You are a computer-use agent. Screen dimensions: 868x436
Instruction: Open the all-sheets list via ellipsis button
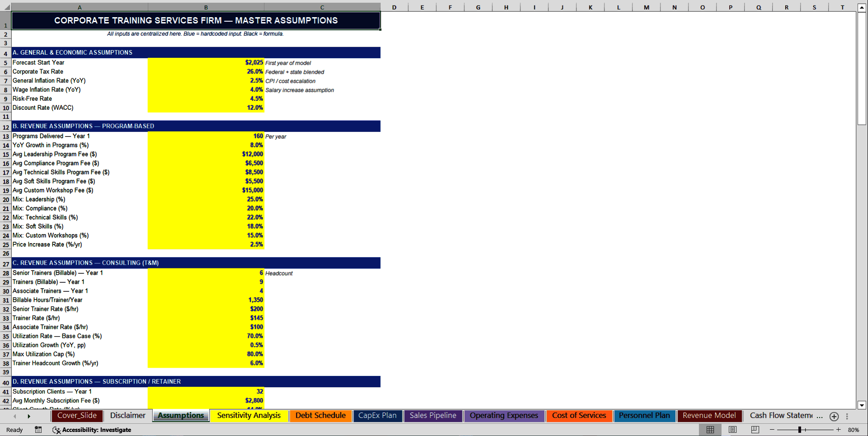coord(847,416)
